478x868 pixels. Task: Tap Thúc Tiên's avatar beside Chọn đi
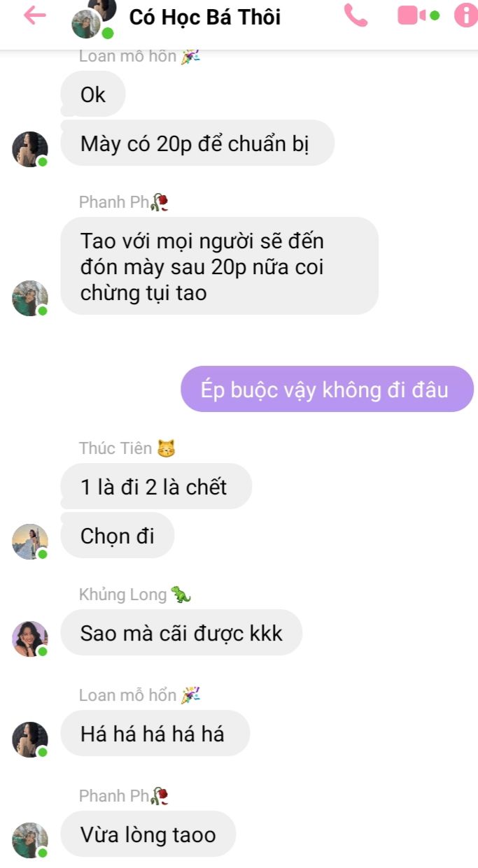pos(30,542)
